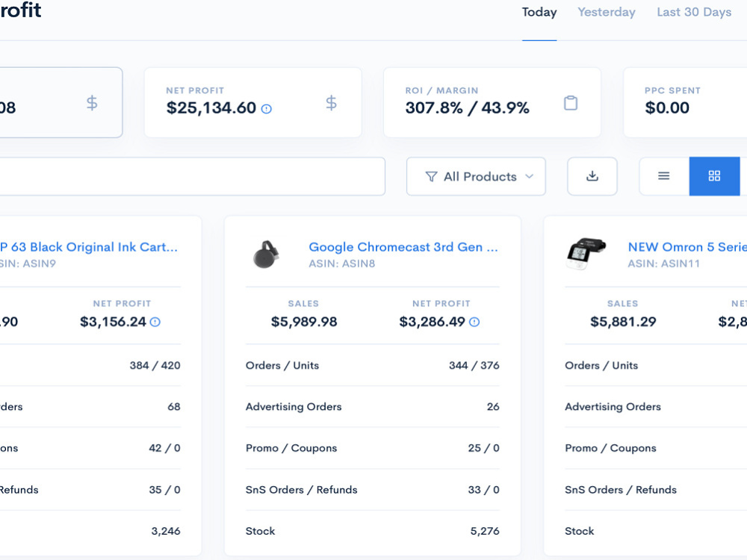Click ASIN: ASIN8 label
Image resolution: width=747 pixels, height=560 pixels.
coord(342,264)
